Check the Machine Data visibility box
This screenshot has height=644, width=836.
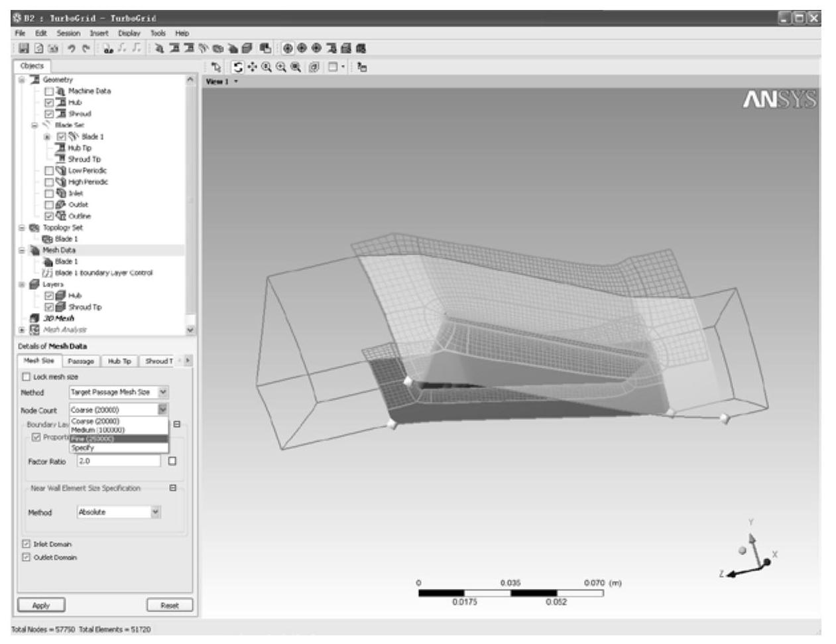click(49, 91)
